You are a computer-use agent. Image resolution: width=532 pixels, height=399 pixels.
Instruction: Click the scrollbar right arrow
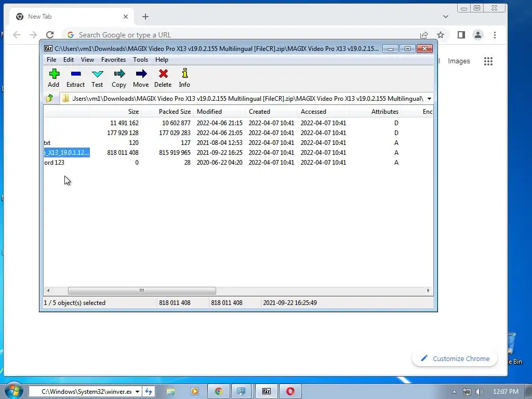(428, 290)
